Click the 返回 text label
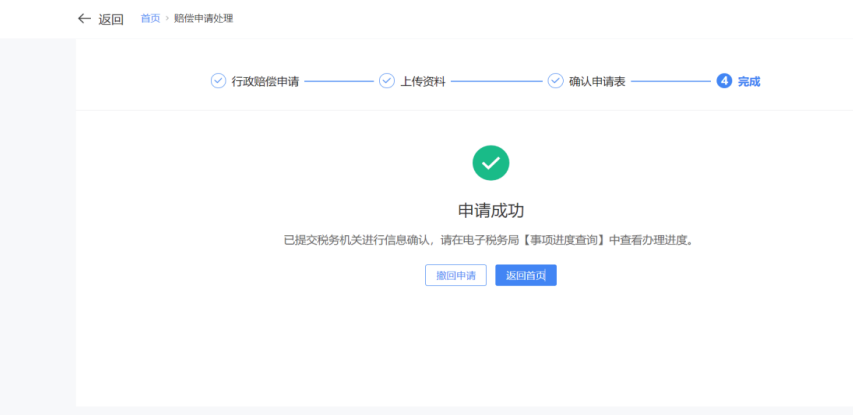This screenshot has width=853, height=415. click(x=111, y=19)
